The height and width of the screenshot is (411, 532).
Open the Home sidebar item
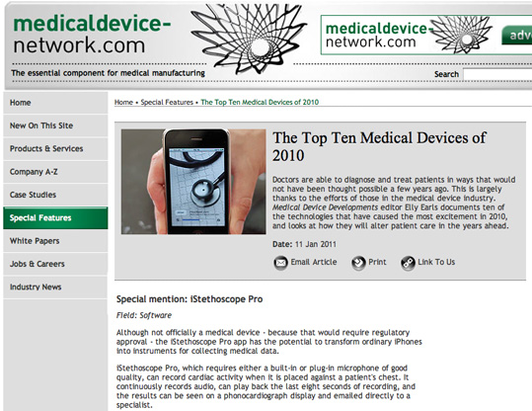55,103
